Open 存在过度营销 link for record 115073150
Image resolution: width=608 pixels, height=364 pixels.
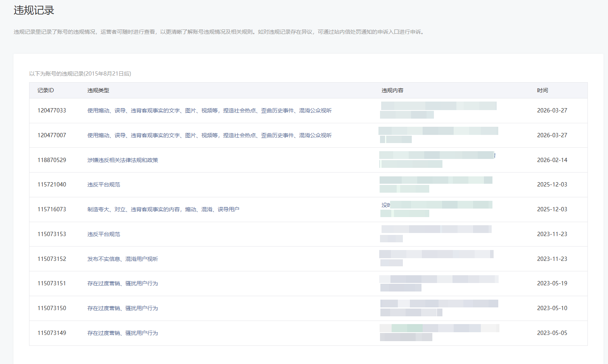(123, 308)
